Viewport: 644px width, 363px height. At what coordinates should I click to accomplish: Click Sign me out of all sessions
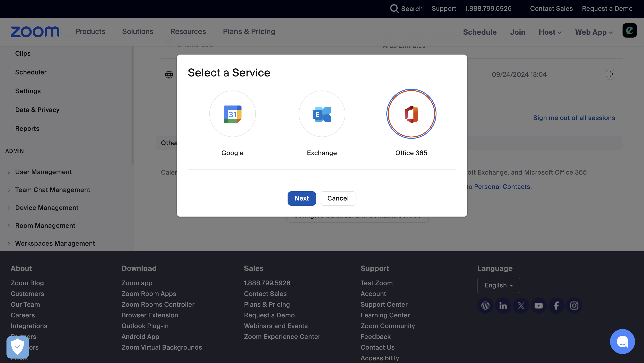tap(574, 118)
